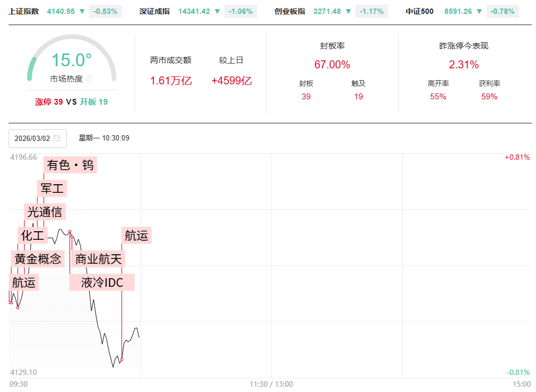Open the 液冷IDC sector label
The image size is (536, 392).
point(102,283)
